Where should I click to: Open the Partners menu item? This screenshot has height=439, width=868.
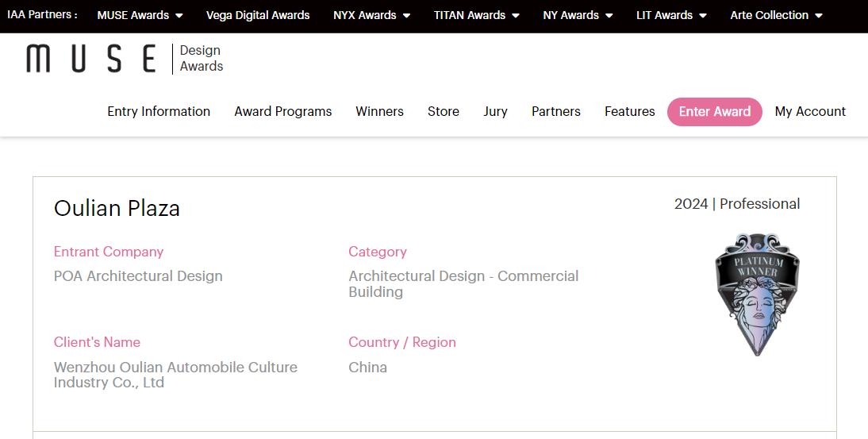click(x=555, y=111)
